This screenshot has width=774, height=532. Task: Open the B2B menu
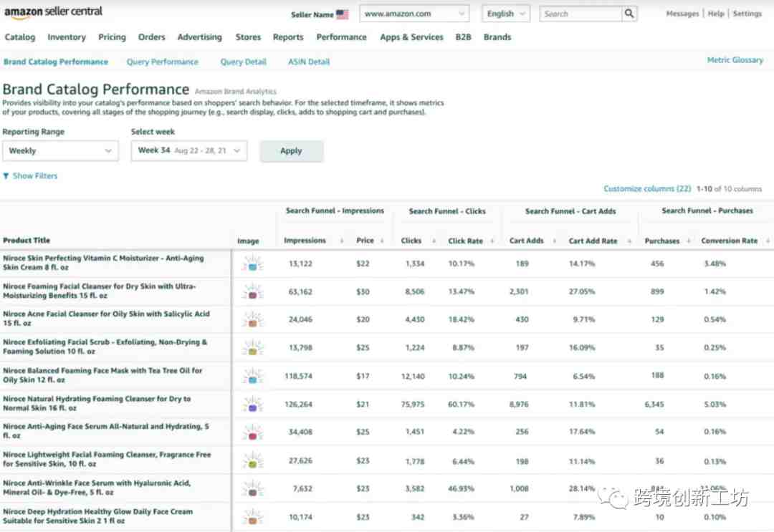pyautogui.click(x=463, y=37)
